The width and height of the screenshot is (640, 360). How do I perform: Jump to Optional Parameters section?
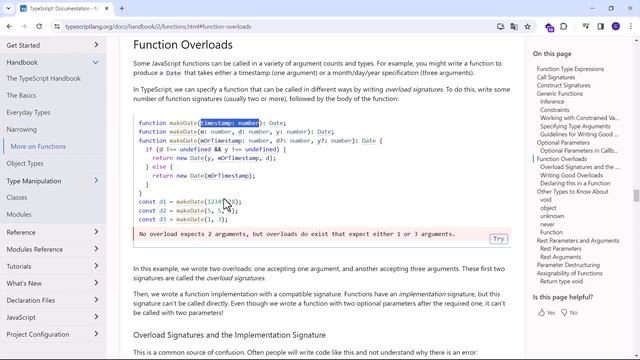click(563, 142)
